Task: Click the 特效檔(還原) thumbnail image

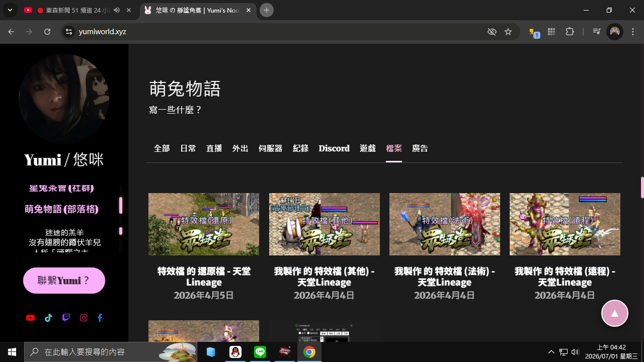Action: click(204, 224)
